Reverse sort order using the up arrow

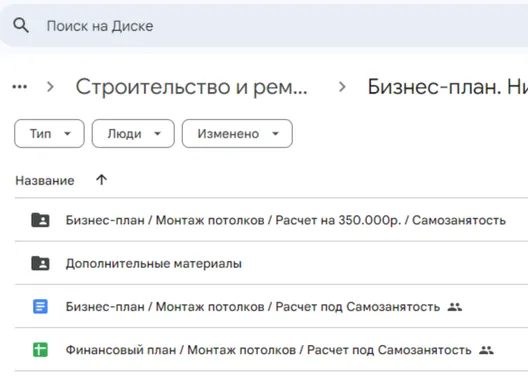point(101,180)
